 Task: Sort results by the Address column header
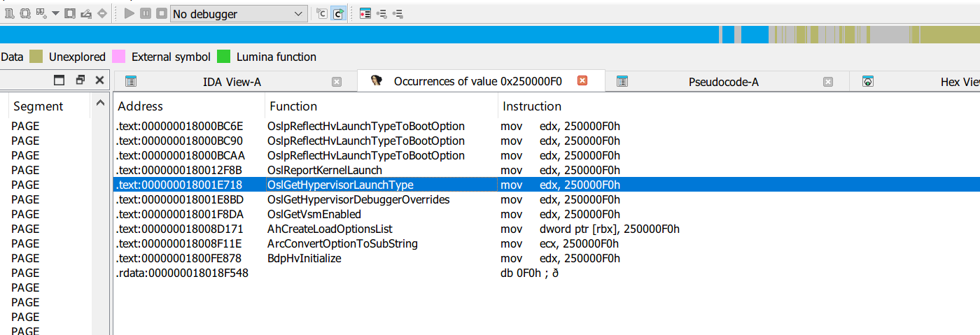(x=140, y=106)
